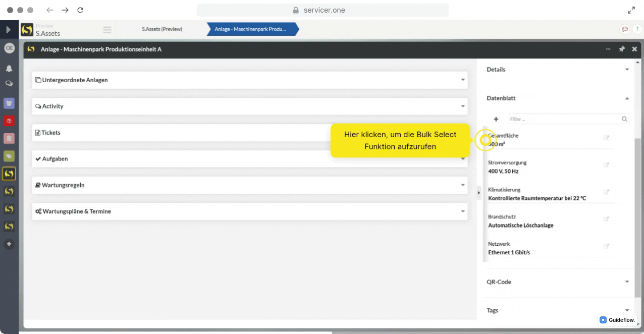Click the notification bell in the sidebar
This screenshot has height=334, width=644.
click(x=9, y=69)
